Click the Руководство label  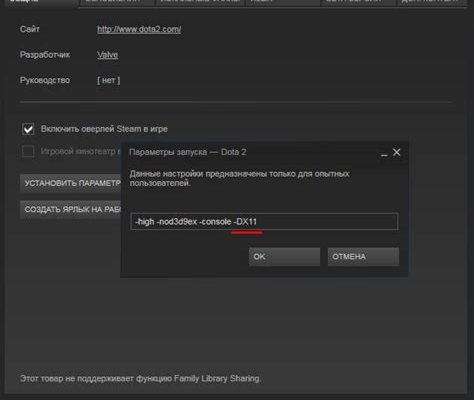coord(45,80)
